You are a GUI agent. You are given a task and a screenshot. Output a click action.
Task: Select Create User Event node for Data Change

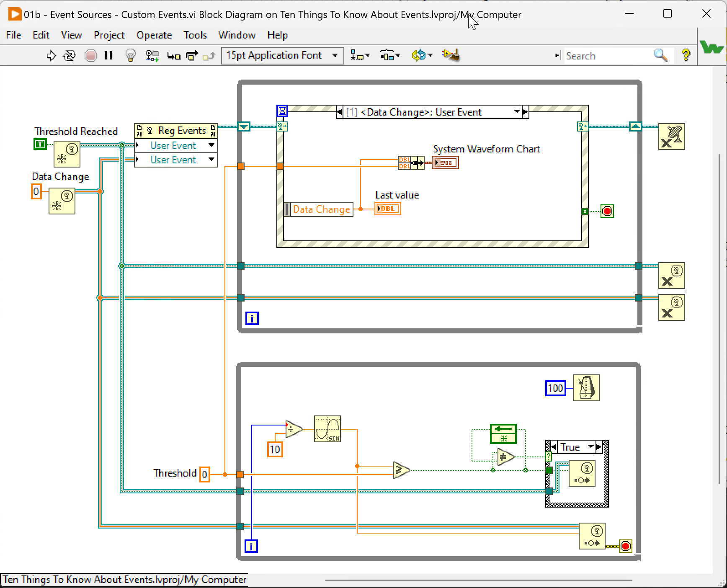(62, 201)
